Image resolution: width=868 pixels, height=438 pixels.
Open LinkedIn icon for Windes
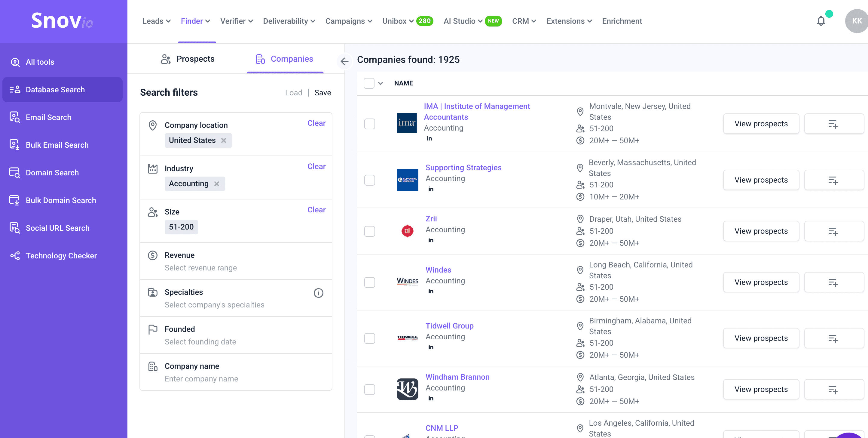431,291
